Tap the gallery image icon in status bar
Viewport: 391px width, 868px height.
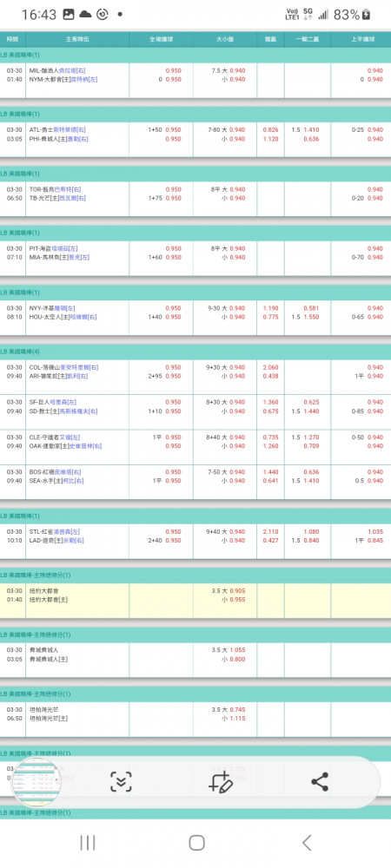point(69,15)
